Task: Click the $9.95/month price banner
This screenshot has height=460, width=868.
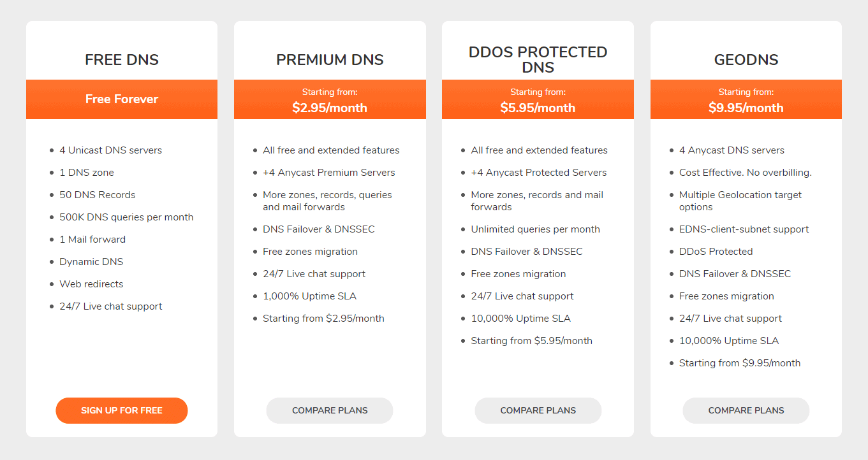Action: click(746, 99)
